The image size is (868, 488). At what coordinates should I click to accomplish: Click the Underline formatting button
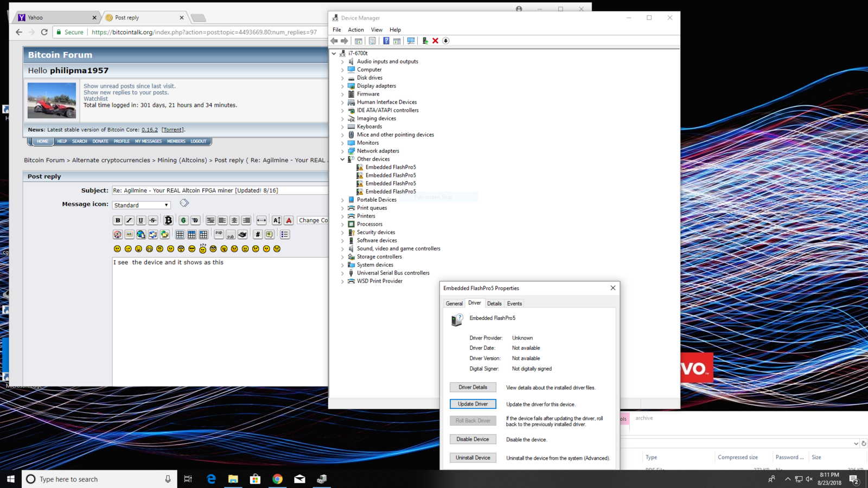(141, 220)
